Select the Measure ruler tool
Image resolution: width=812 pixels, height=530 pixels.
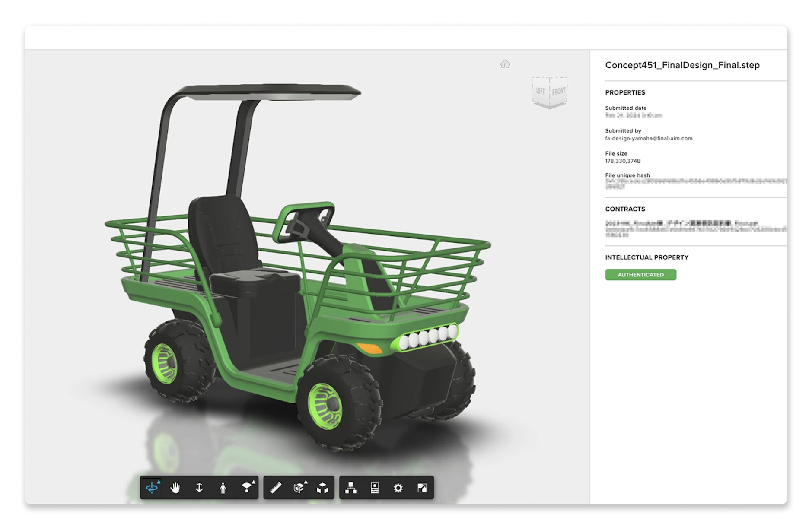[276, 488]
